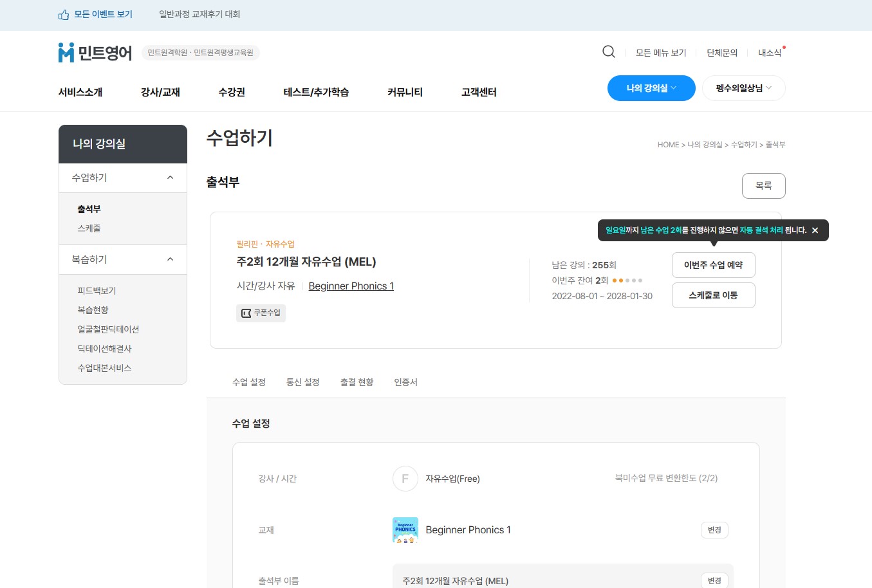Open the Beginner Phonics 1 link
Screen dimensions: 872x588
click(x=351, y=286)
